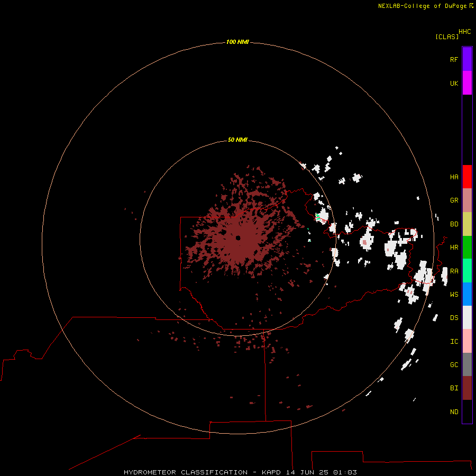Click the radar site center dot
Viewport: 476px width, 476px height.
(x=238, y=238)
